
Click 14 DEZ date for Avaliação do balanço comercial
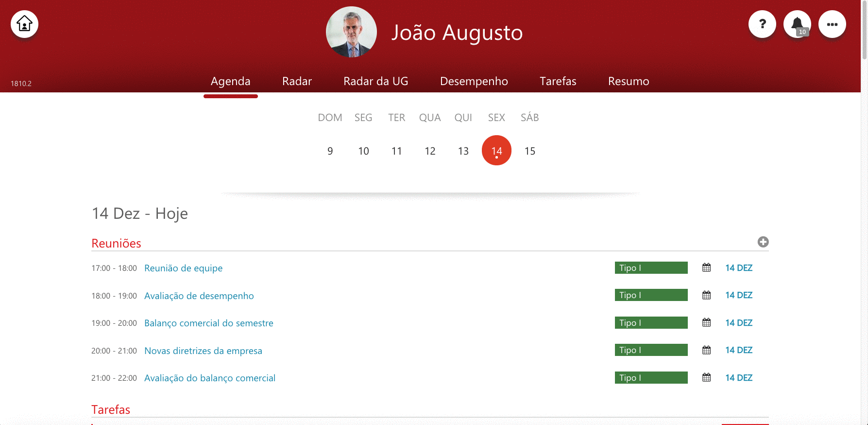point(739,377)
